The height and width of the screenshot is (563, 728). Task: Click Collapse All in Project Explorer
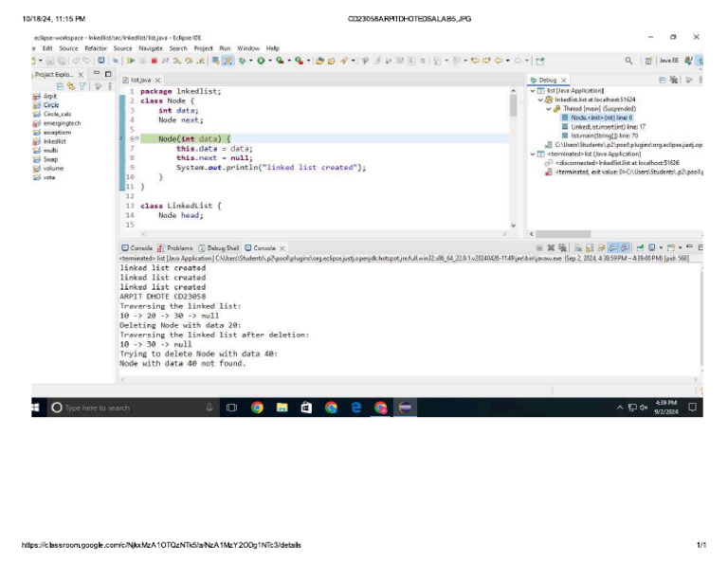click(60, 86)
